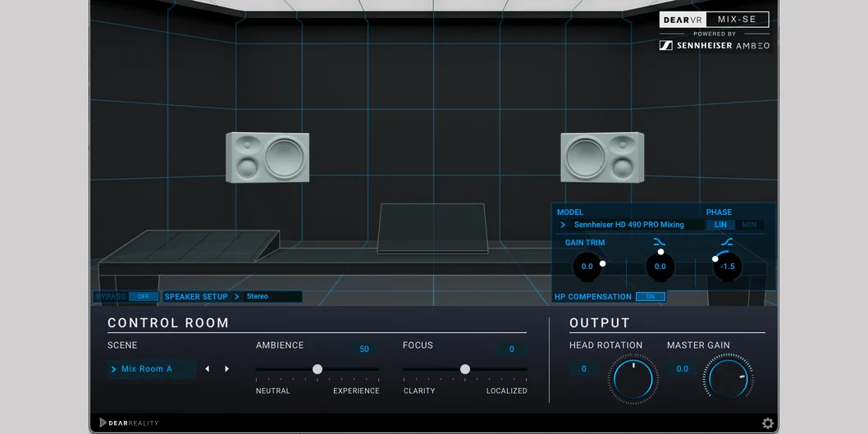Click the Head Rotation value field

click(584, 369)
